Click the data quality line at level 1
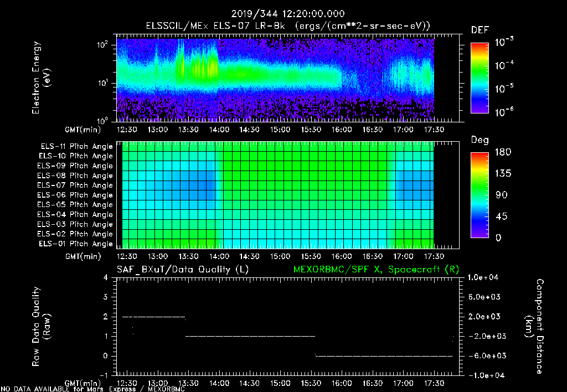This screenshot has height=392, width=567. tap(251, 336)
